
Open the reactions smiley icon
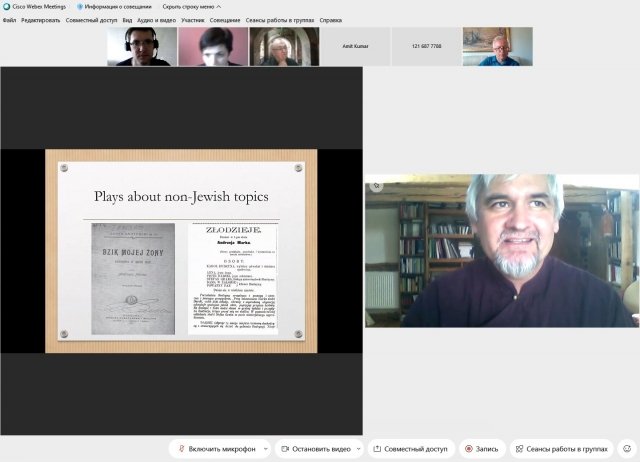(x=627, y=449)
